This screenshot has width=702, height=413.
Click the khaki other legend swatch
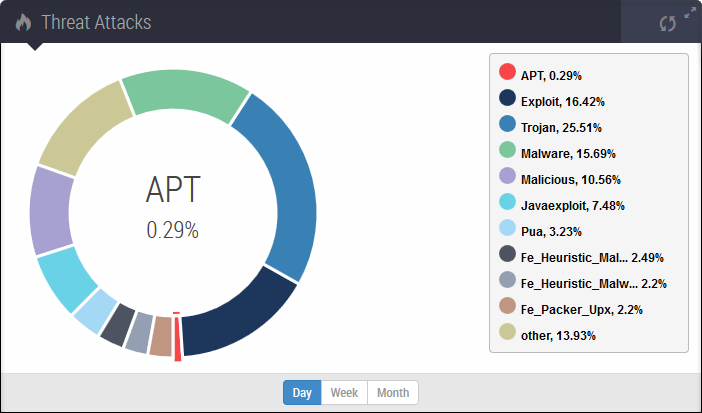[507, 331]
